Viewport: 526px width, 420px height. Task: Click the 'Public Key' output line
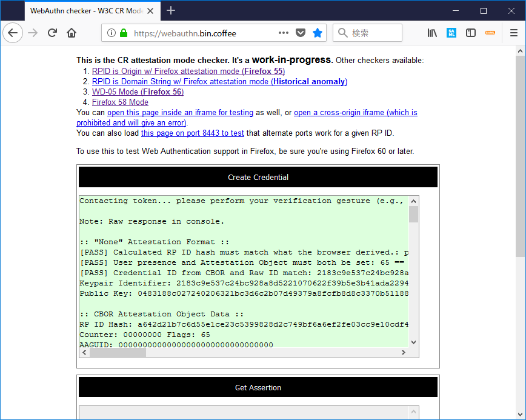pos(244,293)
